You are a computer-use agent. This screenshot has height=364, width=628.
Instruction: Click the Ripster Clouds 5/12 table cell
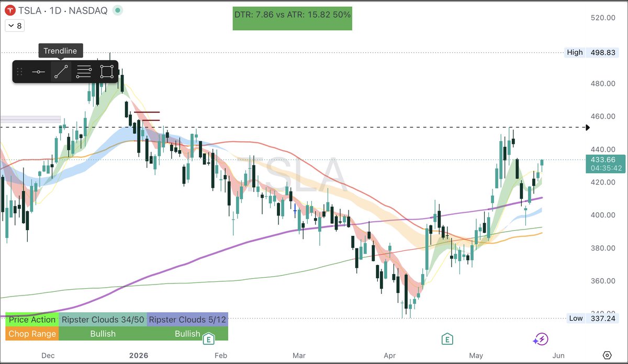tap(187, 320)
